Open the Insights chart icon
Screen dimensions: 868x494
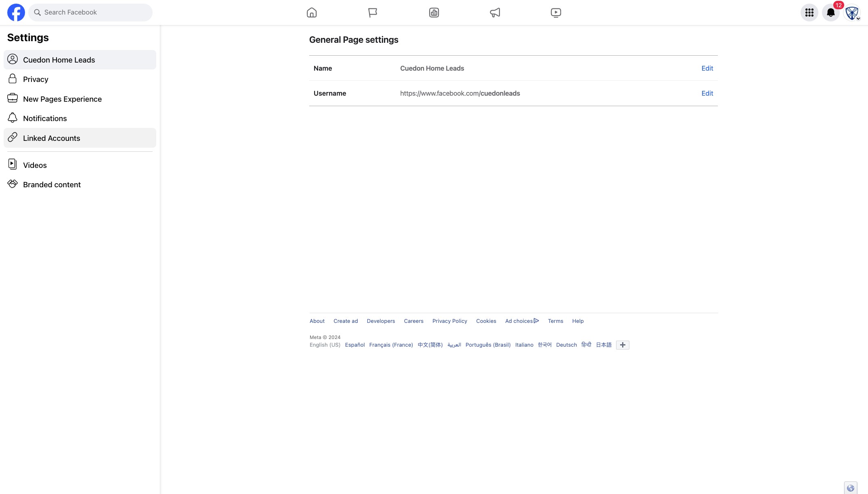(434, 13)
